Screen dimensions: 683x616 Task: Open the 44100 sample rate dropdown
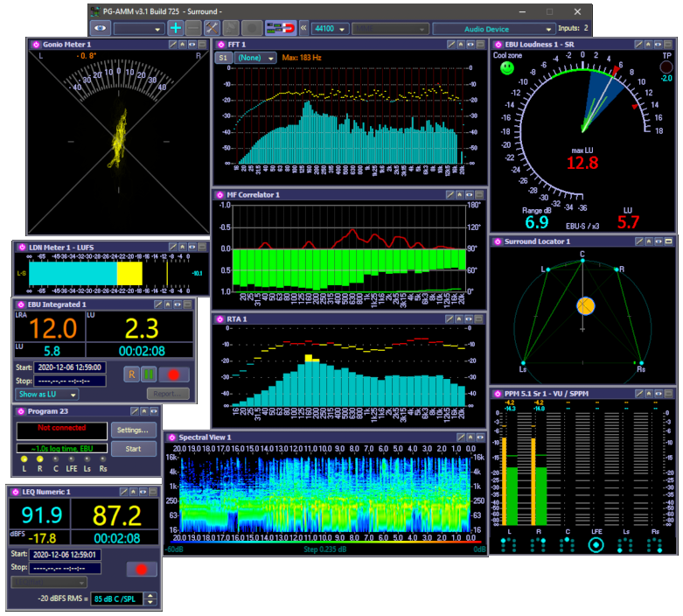tap(330, 28)
